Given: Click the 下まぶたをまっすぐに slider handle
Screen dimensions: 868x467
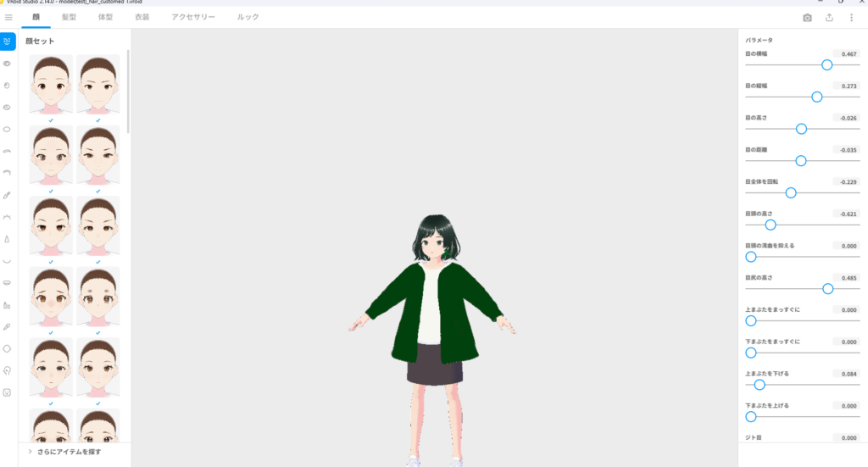Looking at the screenshot, I should click(751, 353).
